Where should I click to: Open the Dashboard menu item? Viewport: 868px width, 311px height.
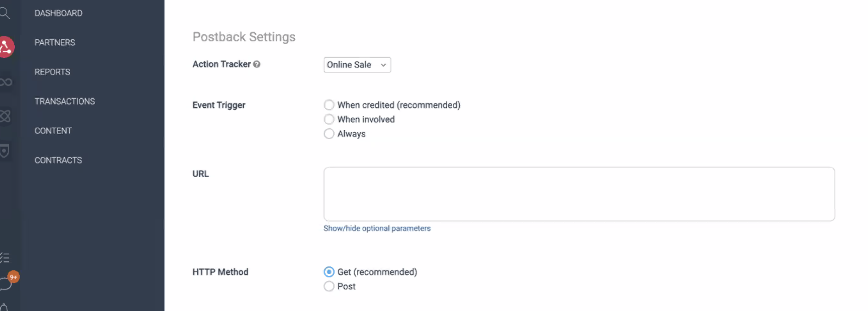(x=58, y=13)
